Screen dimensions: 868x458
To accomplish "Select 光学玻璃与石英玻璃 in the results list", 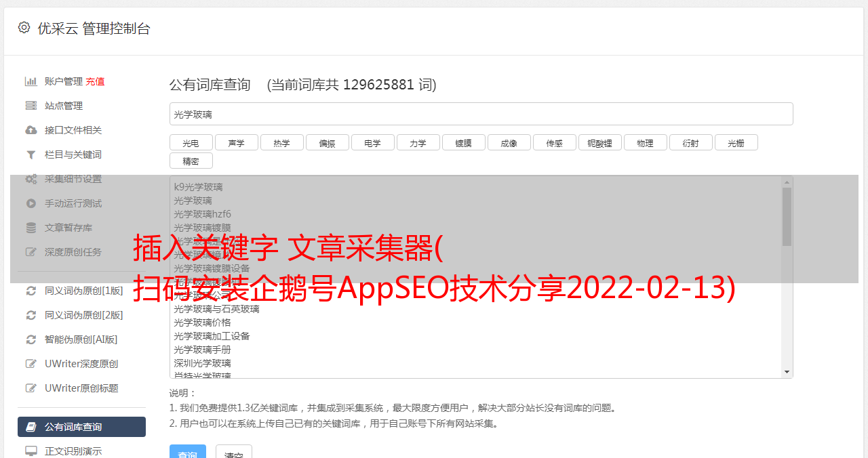I will click(x=216, y=309).
